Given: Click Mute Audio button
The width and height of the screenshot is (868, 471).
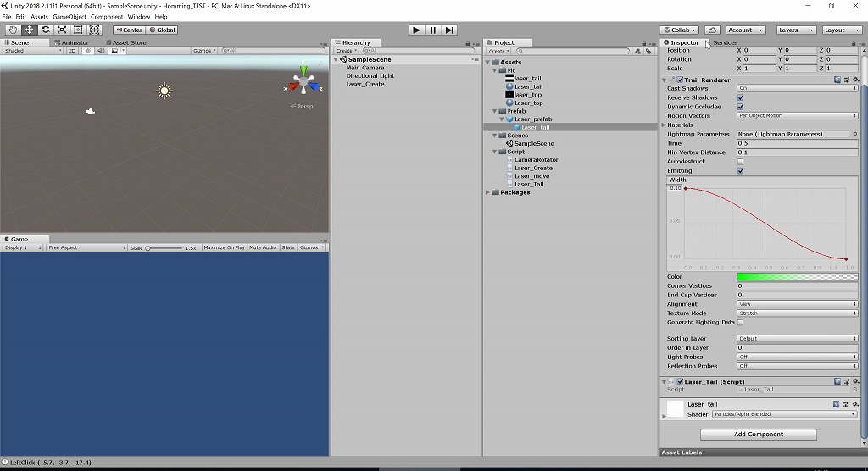Looking at the screenshot, I should pos(263,247).
